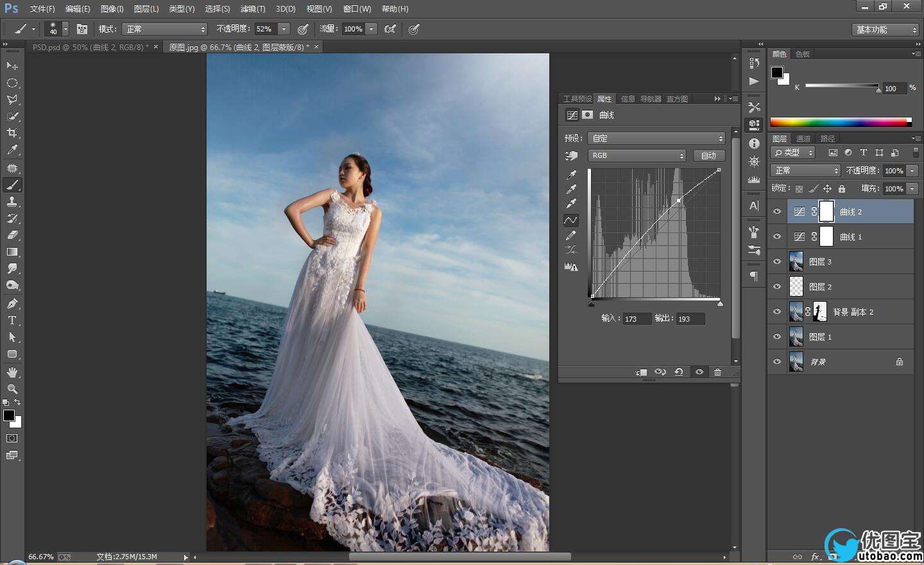The height and width of the screenshot is (565, 924).
Task: Select the Polygonal Lasso tool
Action: 12,100
